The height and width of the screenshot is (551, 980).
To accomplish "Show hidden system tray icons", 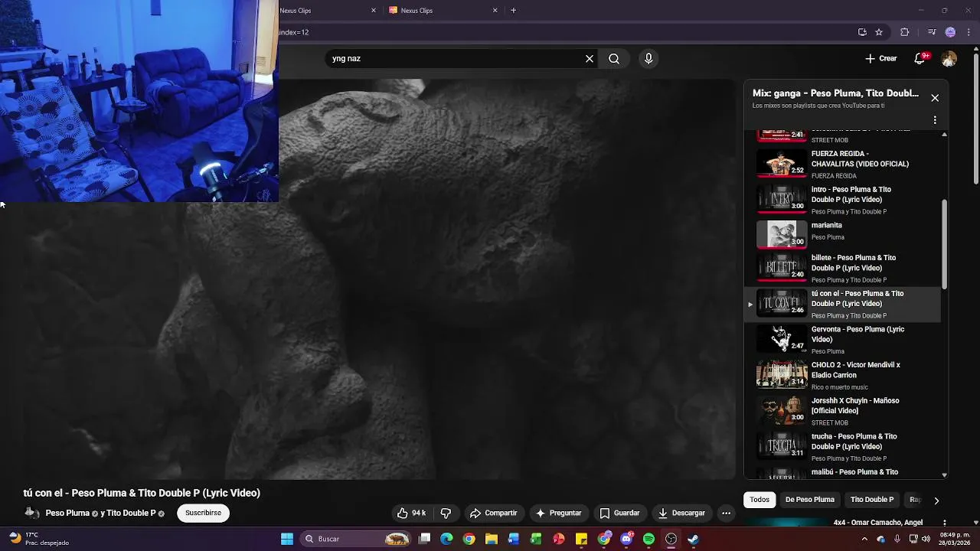I will coord(864,539).
